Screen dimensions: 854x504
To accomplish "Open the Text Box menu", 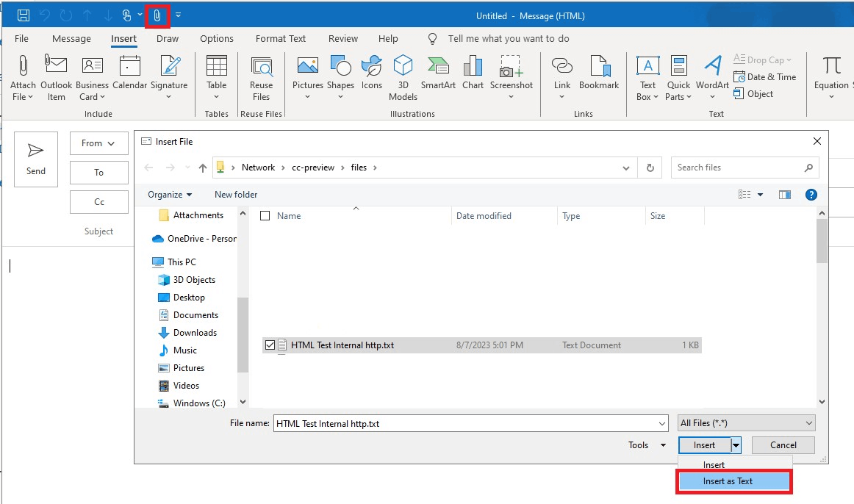I will click(x=647, y=78).
